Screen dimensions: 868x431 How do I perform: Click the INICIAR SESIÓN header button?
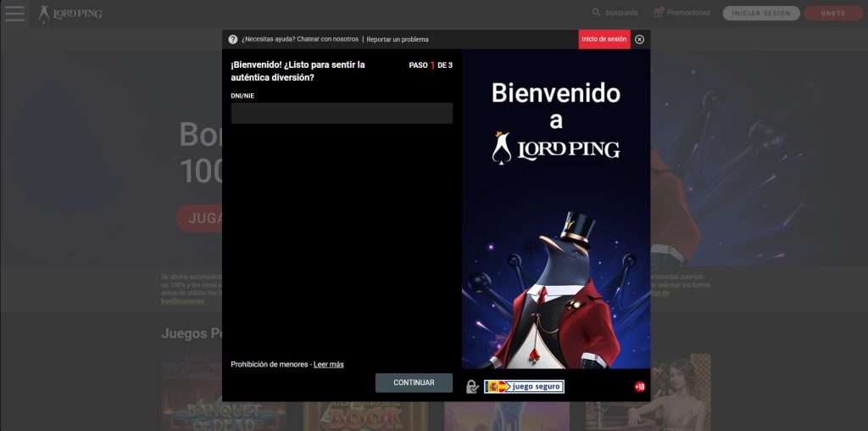[761, 14]
